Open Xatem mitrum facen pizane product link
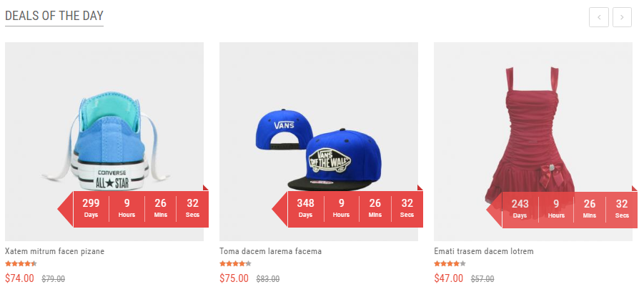The image size is (644, 297). tap(54, 251)
